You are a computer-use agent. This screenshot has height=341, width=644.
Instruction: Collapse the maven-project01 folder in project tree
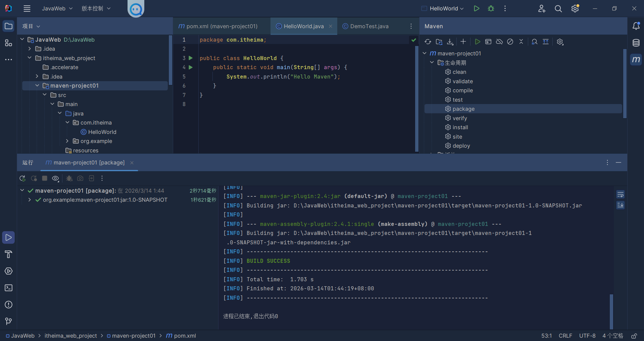coord(37,86)
